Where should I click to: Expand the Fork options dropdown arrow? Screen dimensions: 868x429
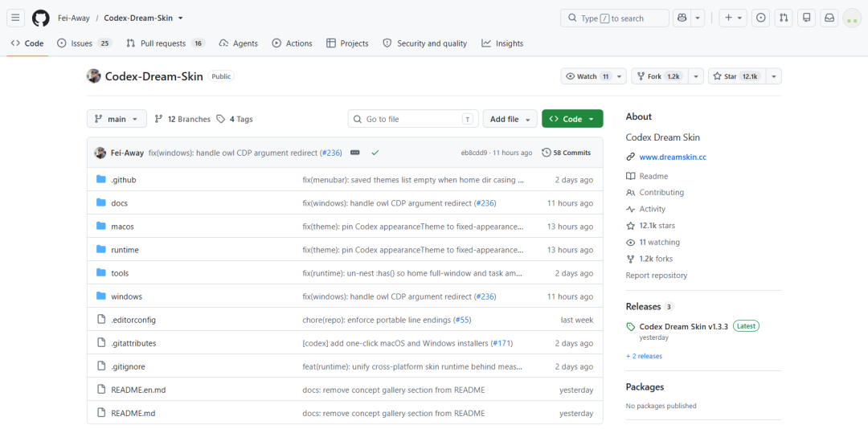point(696,76)
